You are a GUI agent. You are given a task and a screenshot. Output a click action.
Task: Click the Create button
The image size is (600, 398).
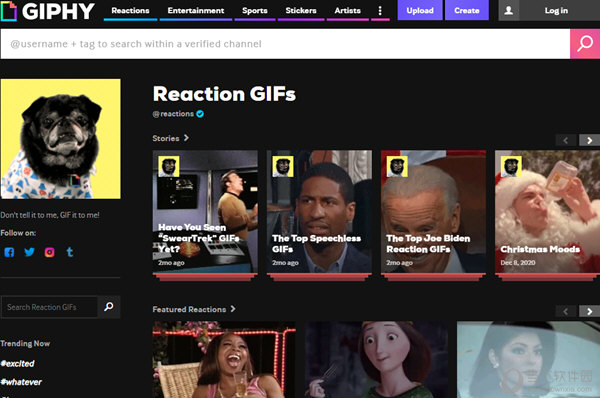tap(466, 10)
